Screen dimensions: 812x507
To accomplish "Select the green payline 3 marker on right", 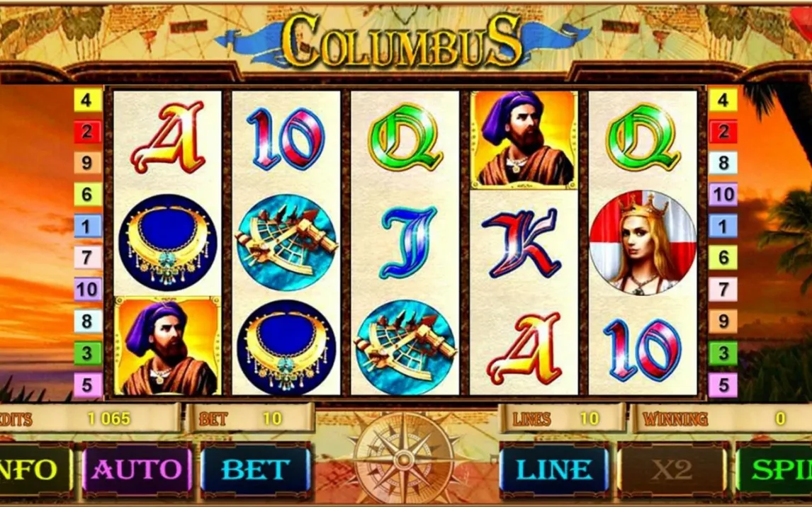I will [x=723, y=353].
